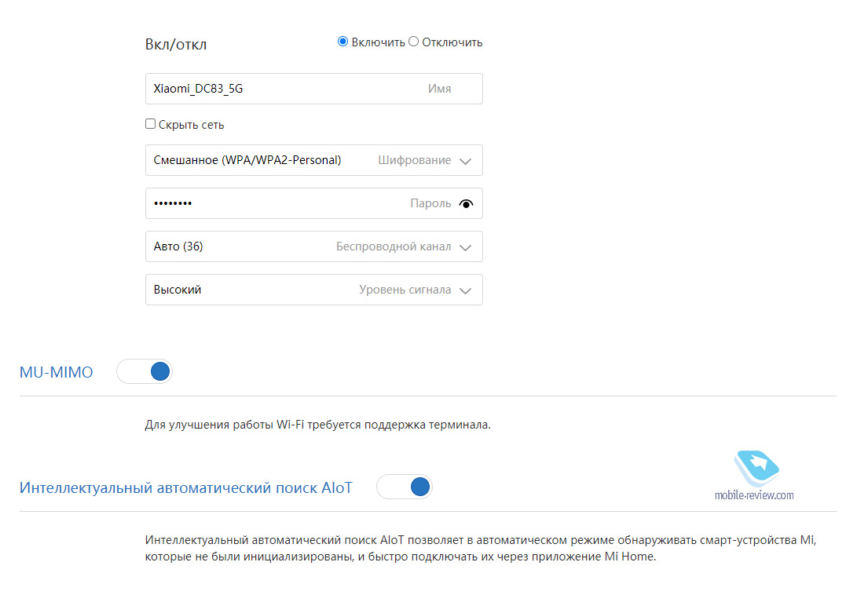Select the Отключить radio button
This screenshot has height=595, width=868.
pos(413,42)
